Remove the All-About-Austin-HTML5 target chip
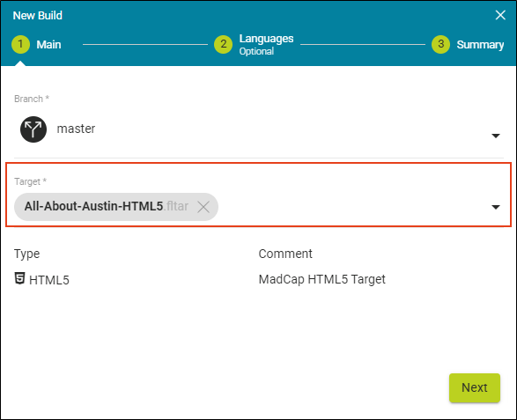Viewport: 517px width, 420px height. tap(203, 207)
